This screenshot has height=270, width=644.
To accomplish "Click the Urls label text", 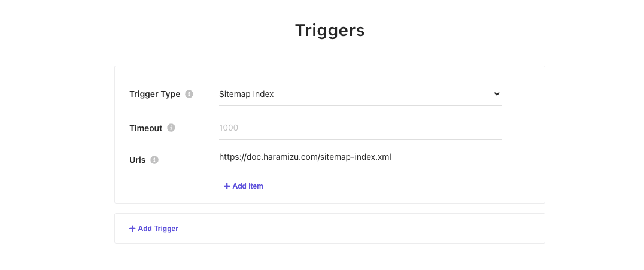I will point(138,160).
